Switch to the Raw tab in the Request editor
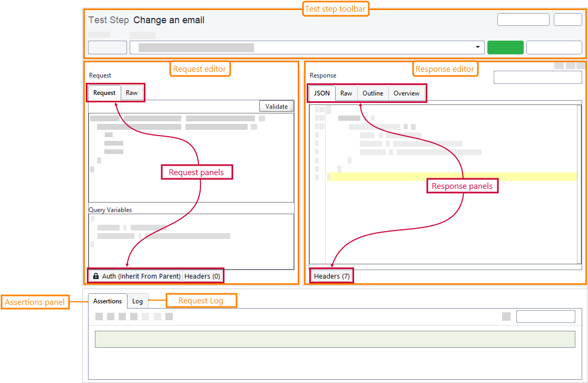Screen dimensions: 588x383 (132, 92)
